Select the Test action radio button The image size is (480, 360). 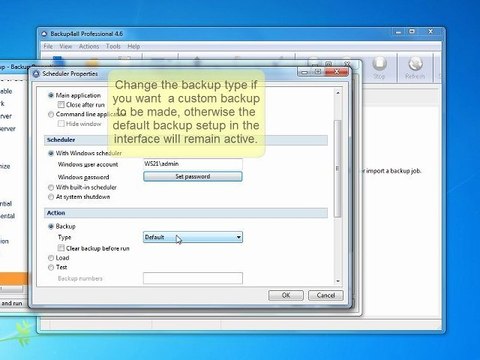click(51, 267)
